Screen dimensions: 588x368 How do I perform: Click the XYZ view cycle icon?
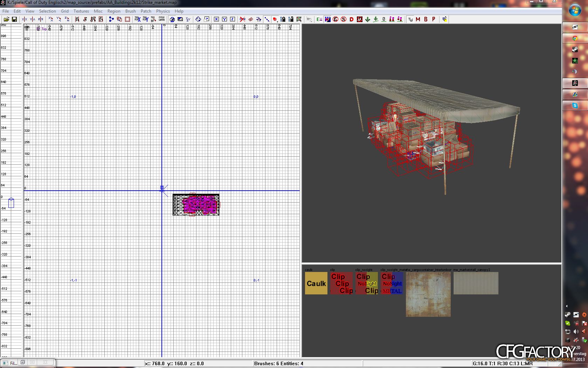[x=188, y=19]
